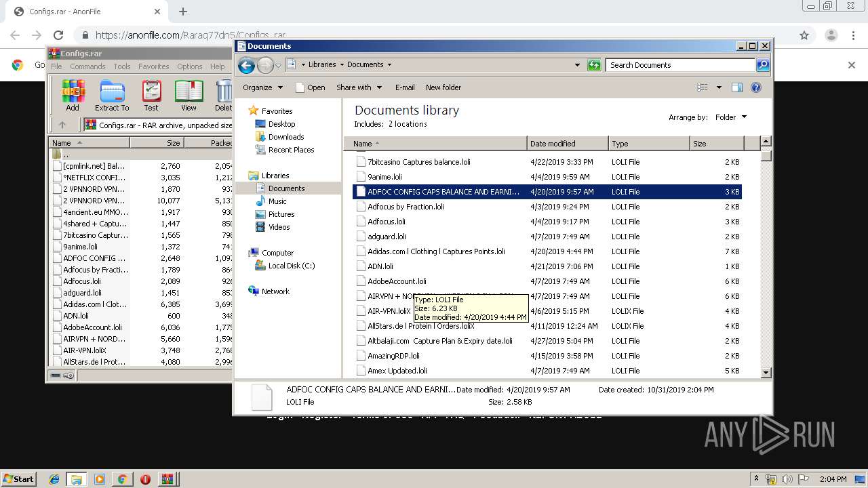Click scrollbar down arrow in file list
The width and height of the screenshot is (868, 488).
tap(766, 372)
